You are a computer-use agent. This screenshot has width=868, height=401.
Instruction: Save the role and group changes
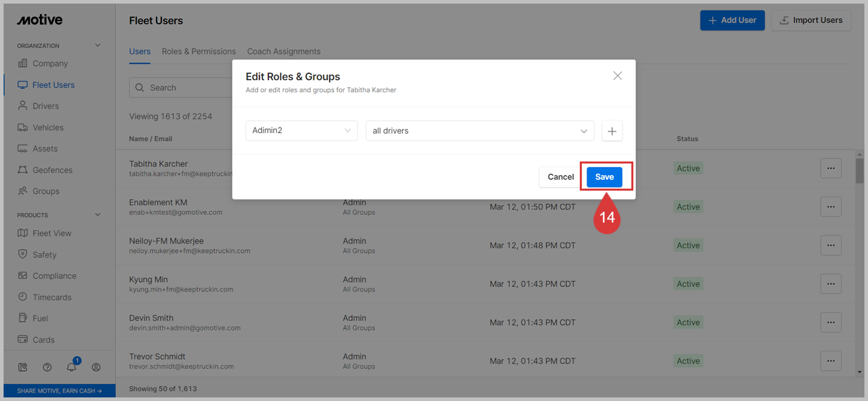604,177
